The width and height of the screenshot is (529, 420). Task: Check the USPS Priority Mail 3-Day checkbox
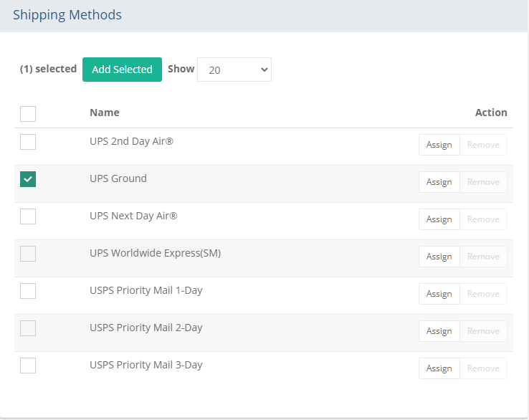[28, 366]
